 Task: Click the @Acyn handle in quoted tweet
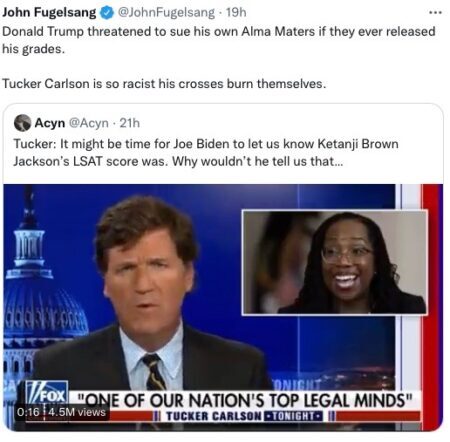click(89, 123)
